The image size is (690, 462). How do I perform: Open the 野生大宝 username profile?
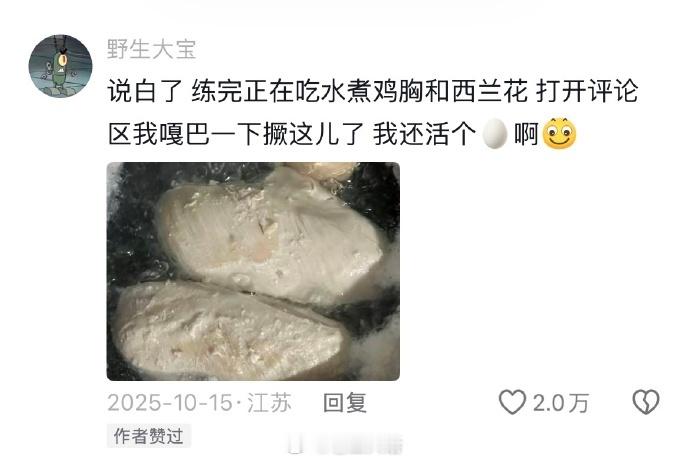coord(151,48)
